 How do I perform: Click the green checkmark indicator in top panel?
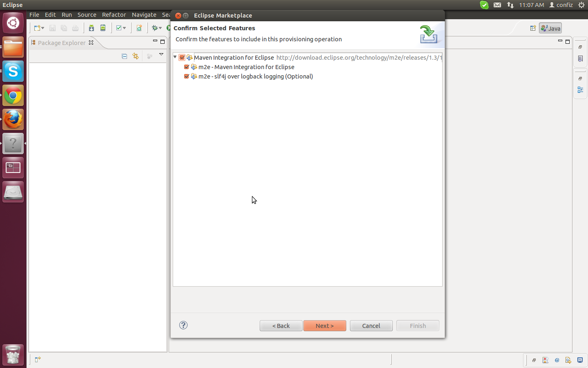484,5
